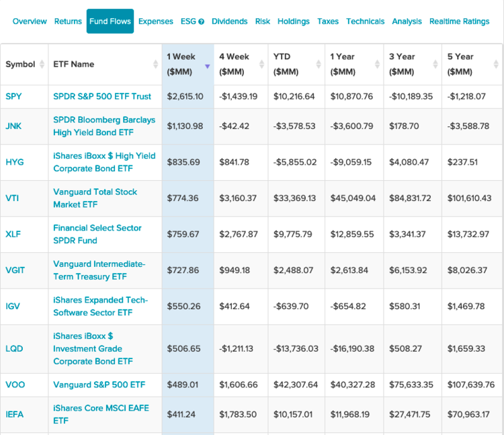
Task: Open the Realtime Ratings tab
Action: pyautogui.click(x=459, y=22)
